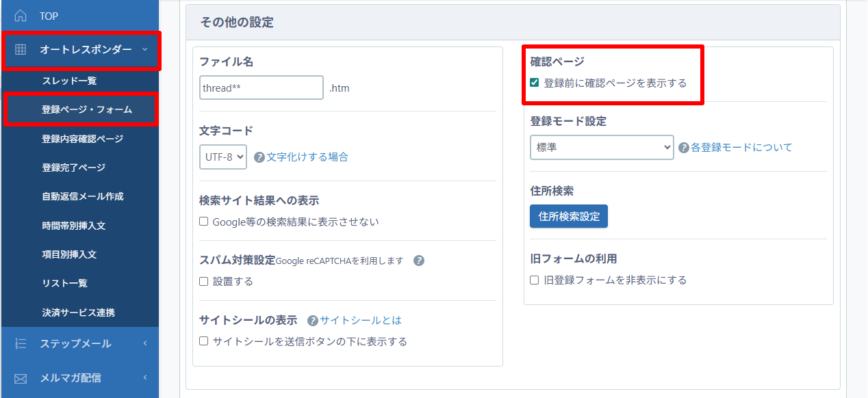The height and width of the screenshot is (398, 868).
Task: Tick 旧登録フォームを非表示にする checkbox
Action: 535,280
